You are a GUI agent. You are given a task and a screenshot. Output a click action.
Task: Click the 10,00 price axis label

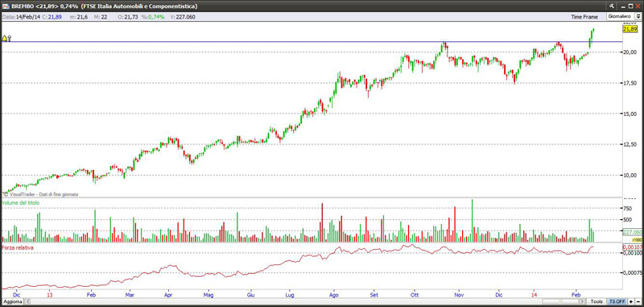coord(630,176)
